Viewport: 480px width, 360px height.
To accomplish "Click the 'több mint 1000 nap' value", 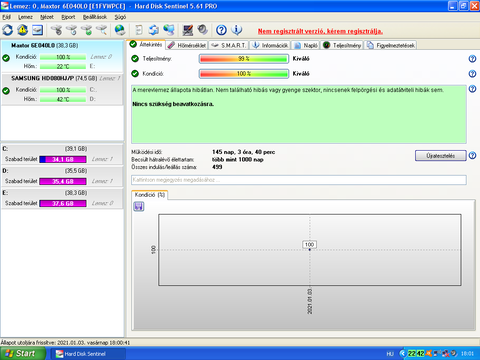I will point(238,160).
